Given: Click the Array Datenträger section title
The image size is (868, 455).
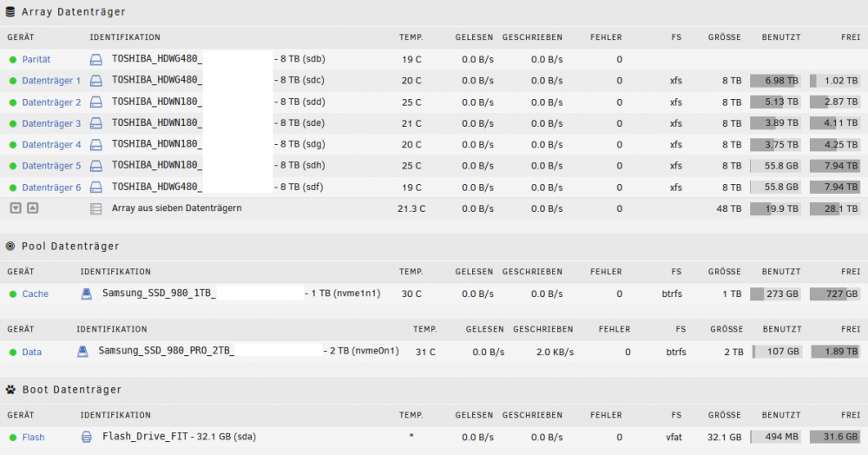Looking at the screenshot, I should click(x=74, y=11).
